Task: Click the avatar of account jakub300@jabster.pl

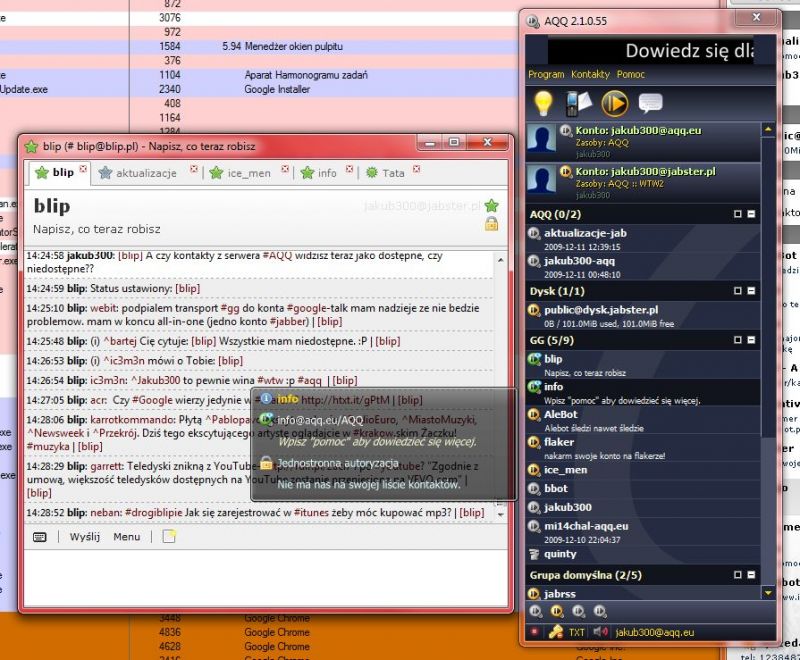Action: [x=541, y=179]
